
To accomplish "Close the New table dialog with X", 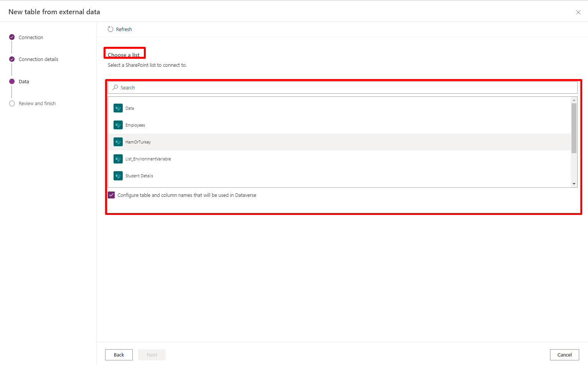I will coord(578,12).
